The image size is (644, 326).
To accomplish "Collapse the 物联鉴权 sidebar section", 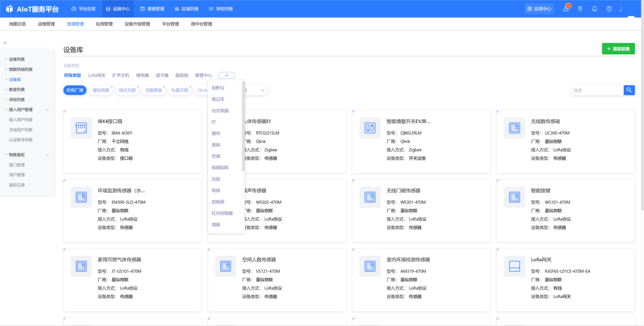I will pyautogui.click(x=47, y=154).
